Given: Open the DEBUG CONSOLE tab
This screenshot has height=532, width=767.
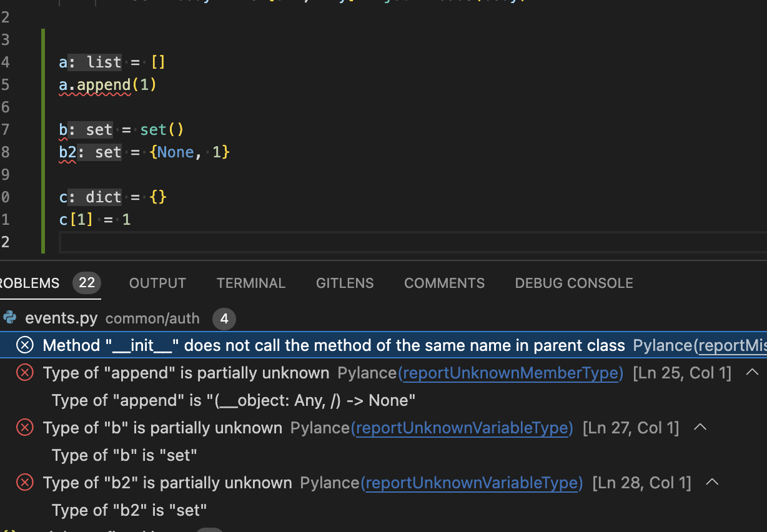Looking at the screenshot, I should [x=573, y=283].
